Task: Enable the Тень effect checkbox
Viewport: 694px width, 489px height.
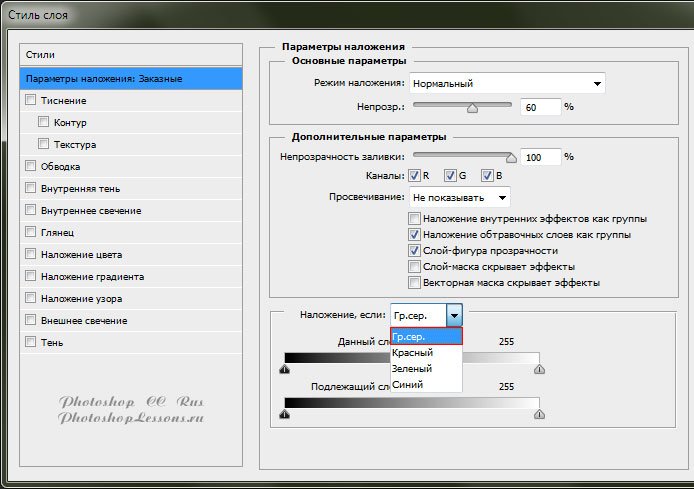Action: point(31,343)
